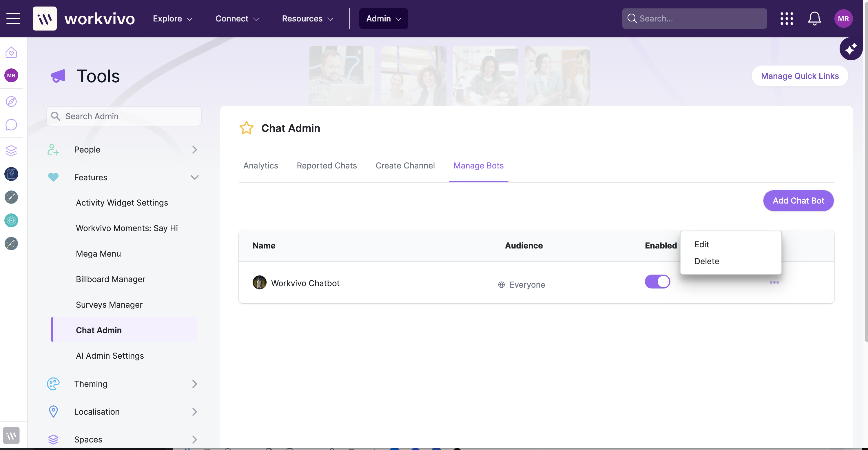This screenshot has width=868, height=450.
Task: Open Mega Menu settings
Action: tap(98, 254)
